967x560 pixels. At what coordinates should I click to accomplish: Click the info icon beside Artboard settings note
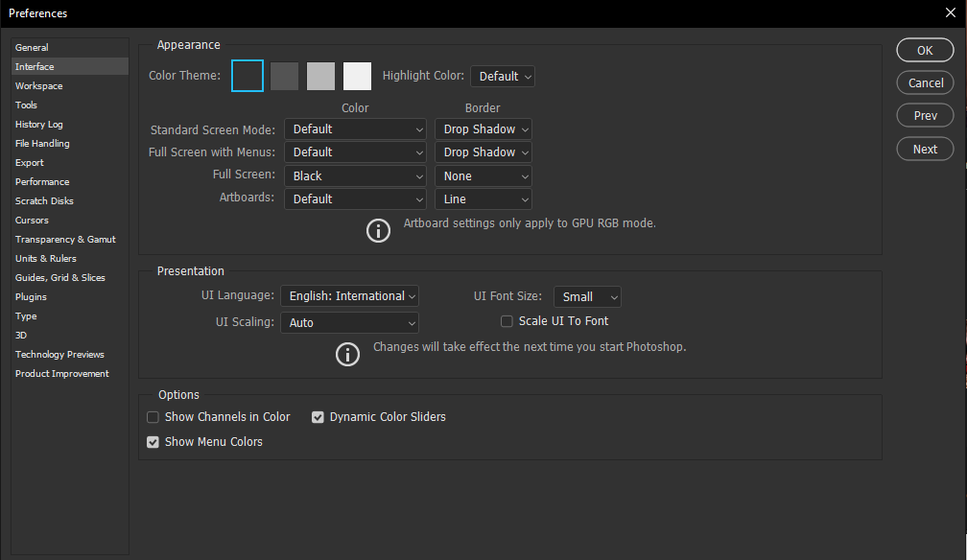(x=379, y=230)
